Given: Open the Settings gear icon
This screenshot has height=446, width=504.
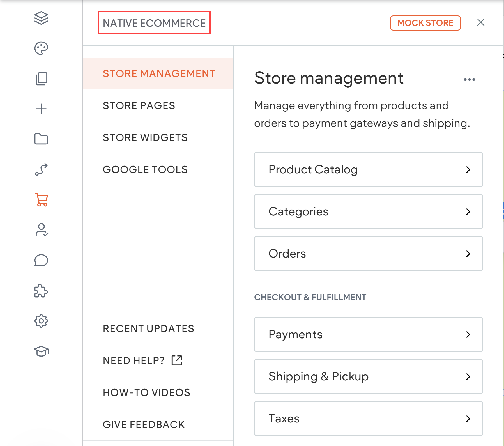Looking at the screenshot, I should click(x=41, y=321).
